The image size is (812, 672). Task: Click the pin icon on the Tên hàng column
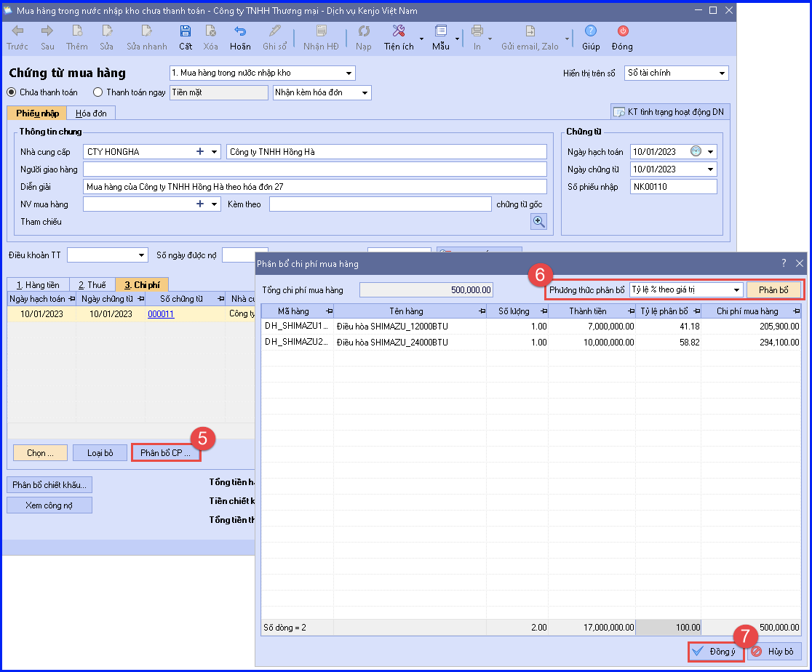[482, 311]
